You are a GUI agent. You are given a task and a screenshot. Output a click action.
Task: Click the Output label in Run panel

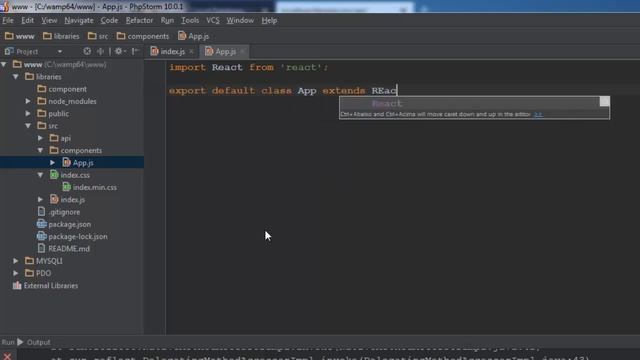point(39,342)
